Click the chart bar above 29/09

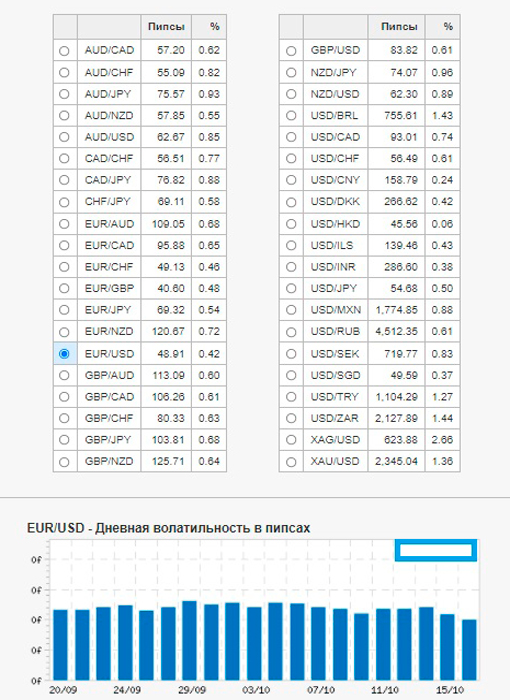pyautogui.click(x=189, y=641)
